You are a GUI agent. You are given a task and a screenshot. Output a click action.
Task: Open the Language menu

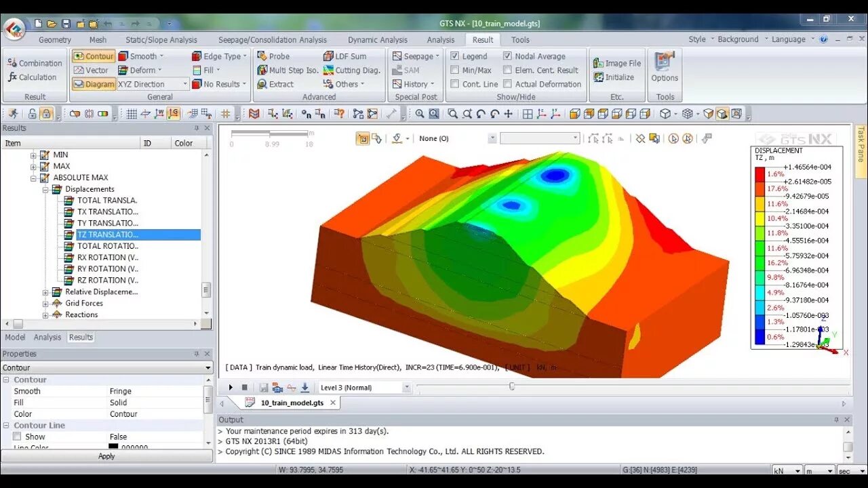[x=792, y=39]
